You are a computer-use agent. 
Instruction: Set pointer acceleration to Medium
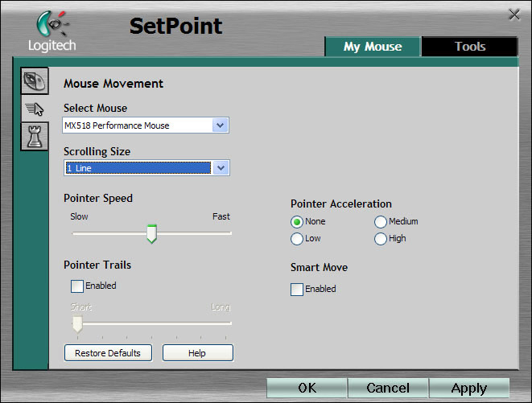[x=381, y=222]
